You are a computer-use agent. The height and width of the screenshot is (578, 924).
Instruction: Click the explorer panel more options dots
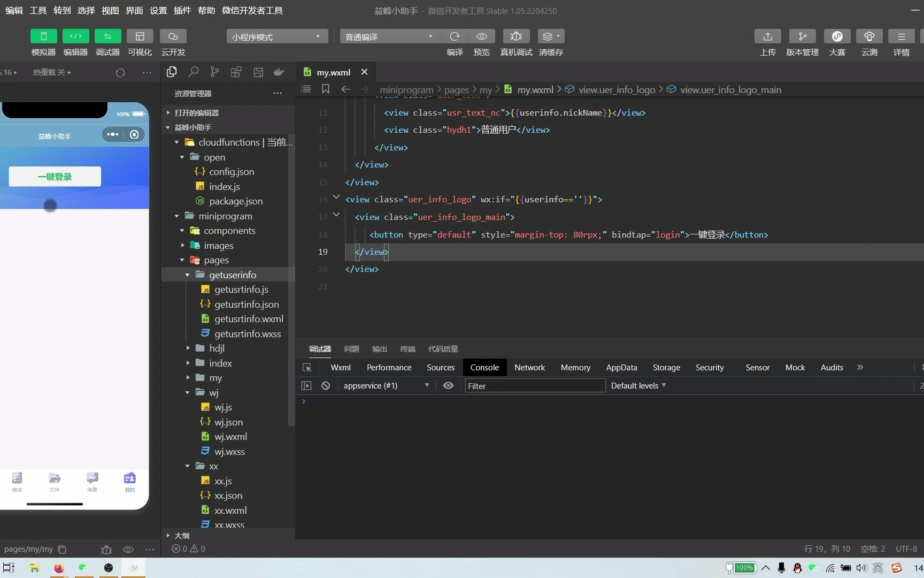tap(277, 93)
